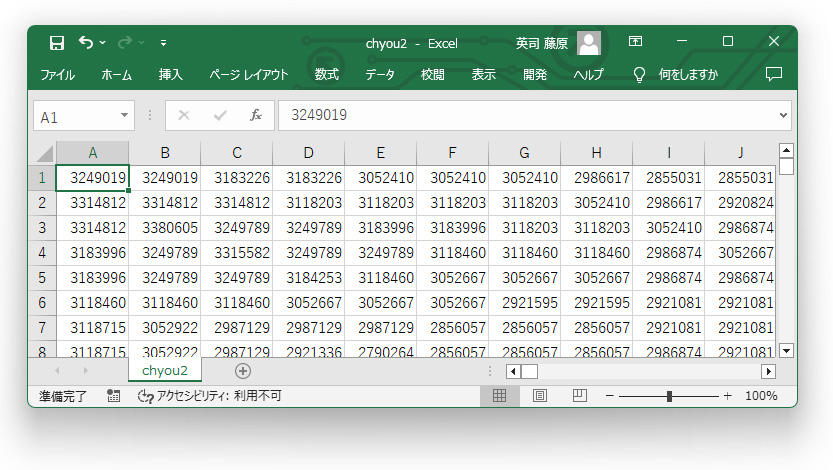833x470 pixels.
Task: Select cell B1 with 3249019
Action: [165, 177]
